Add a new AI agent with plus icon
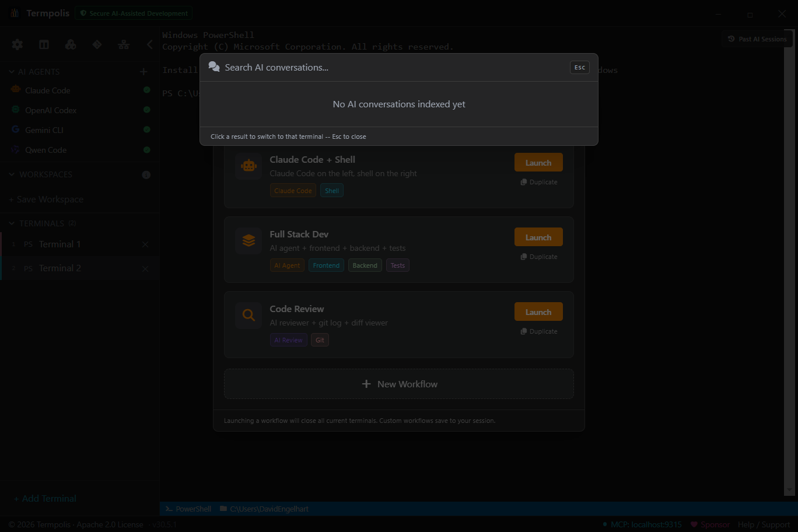Image resolution: width=798 pixels, height=532 pixels. 143,72
